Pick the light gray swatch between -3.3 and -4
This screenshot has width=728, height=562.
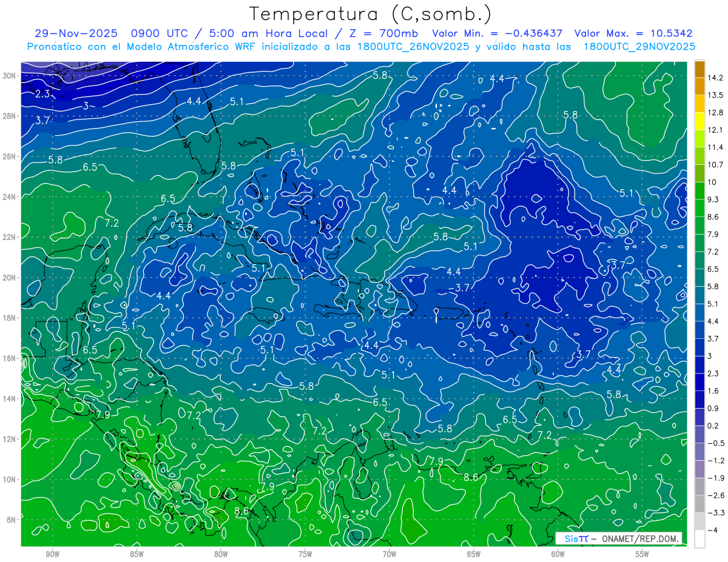click(699, 521)
